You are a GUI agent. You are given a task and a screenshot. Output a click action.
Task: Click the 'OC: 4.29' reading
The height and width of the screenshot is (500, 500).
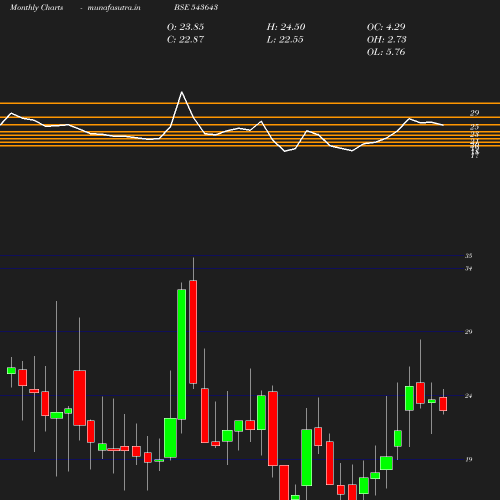[386, 27]
